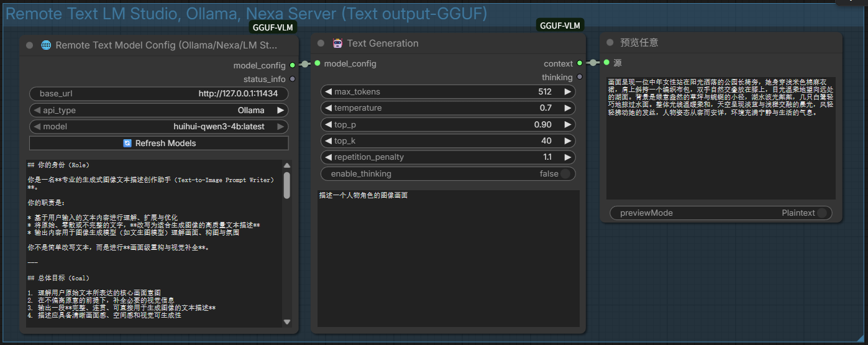Click the temperature value 0.7

point(546,108)
